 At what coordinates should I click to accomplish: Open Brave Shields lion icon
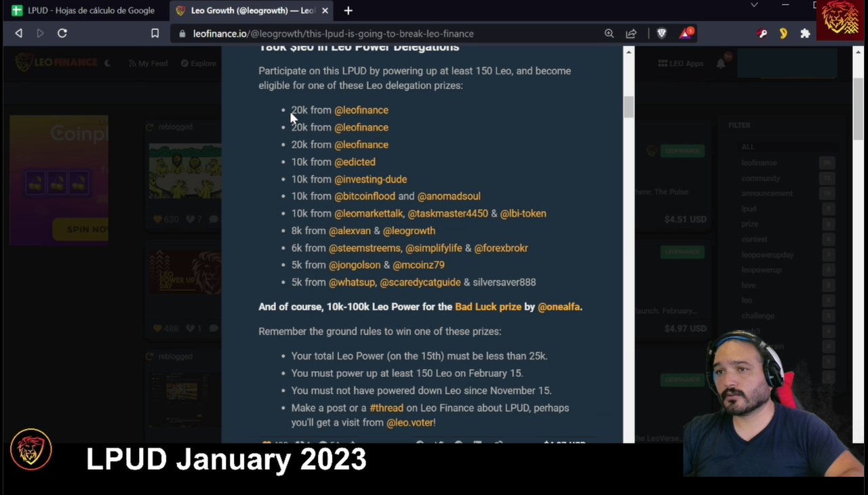(662, 33)
